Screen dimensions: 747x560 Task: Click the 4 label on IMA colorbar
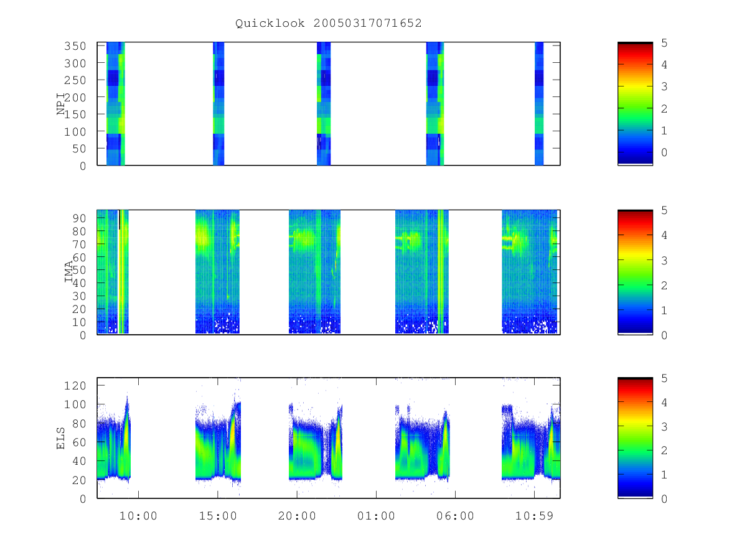point(664,235)
